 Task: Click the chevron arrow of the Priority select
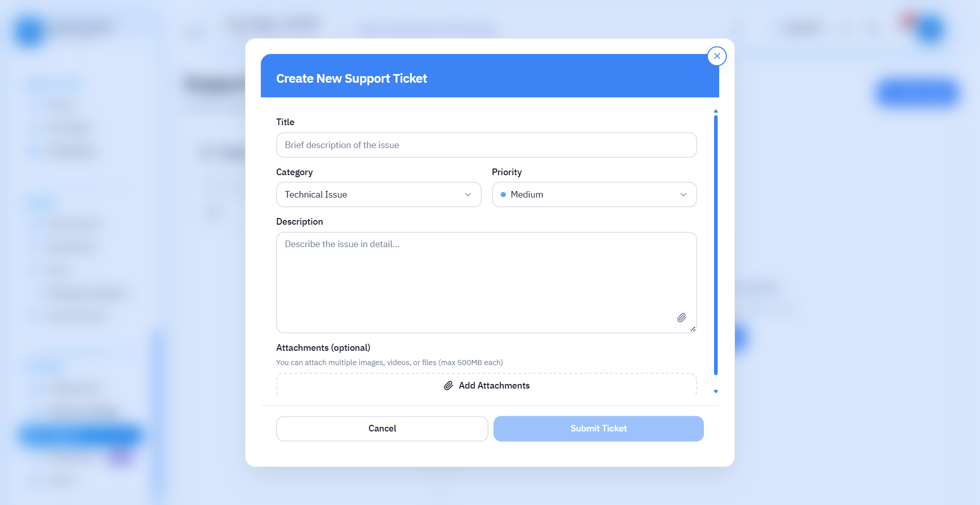(x=683, y=195)
